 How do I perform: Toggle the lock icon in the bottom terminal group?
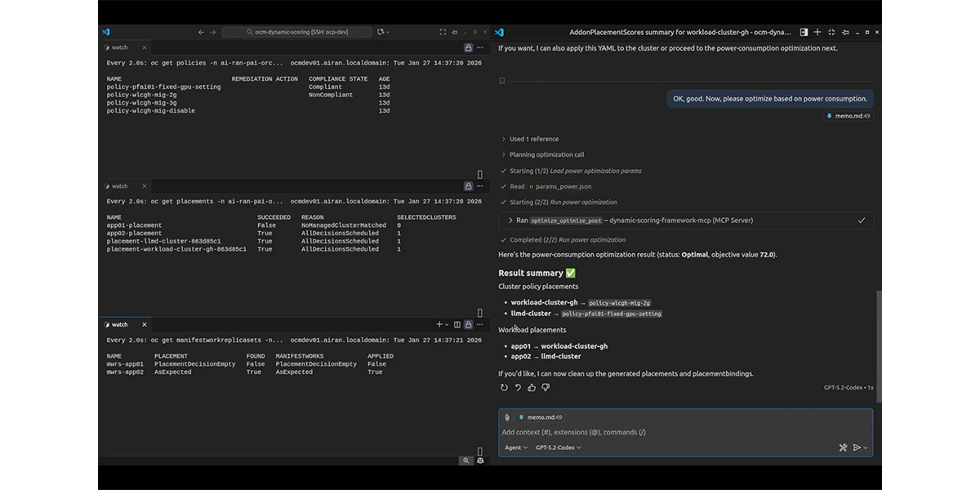468,324
